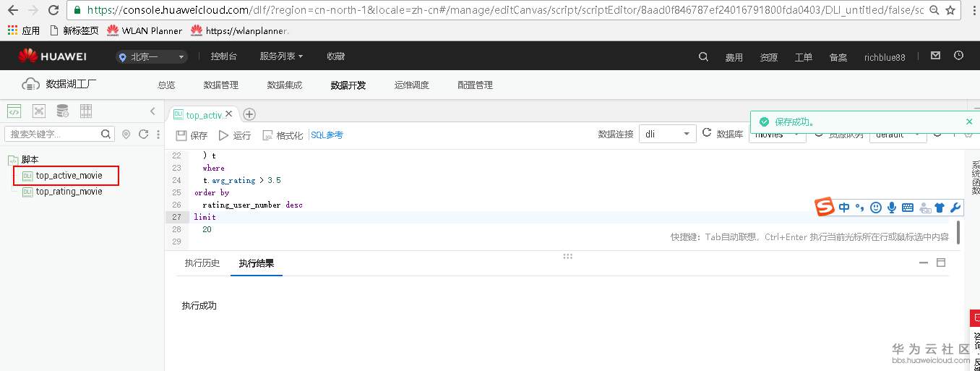Open the 数据连接 dli dropdown

coord(667,134)
